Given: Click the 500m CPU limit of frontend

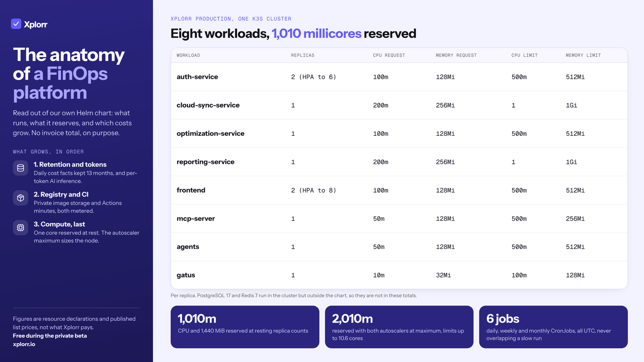Looking at the screenshot, I should click(x=519, y=190).
